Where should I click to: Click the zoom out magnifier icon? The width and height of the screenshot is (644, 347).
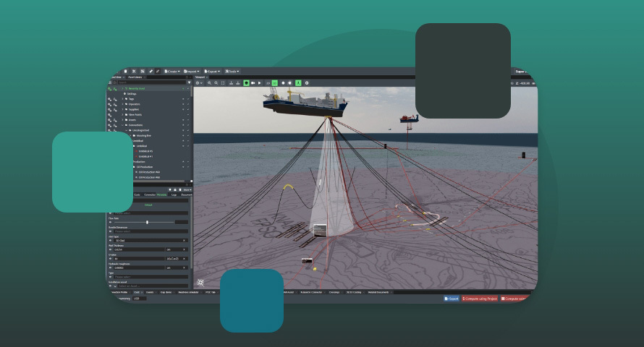point(216,83)
